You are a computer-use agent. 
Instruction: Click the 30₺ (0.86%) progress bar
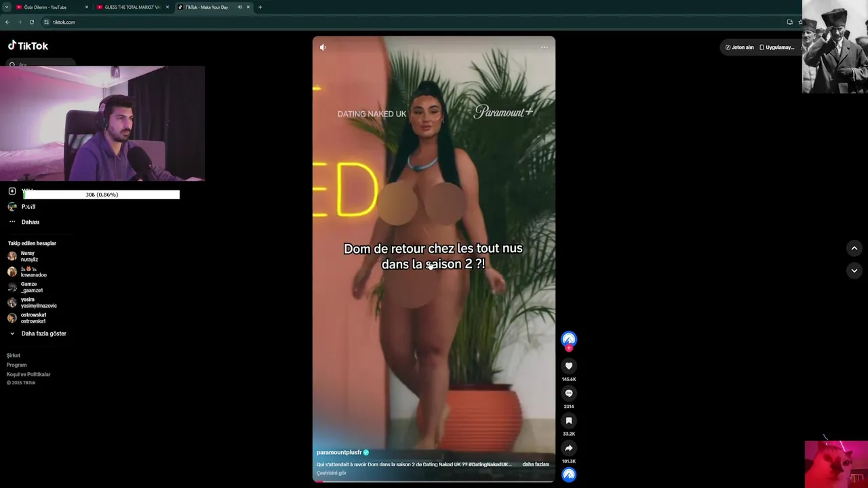click(x=102, y=195)
